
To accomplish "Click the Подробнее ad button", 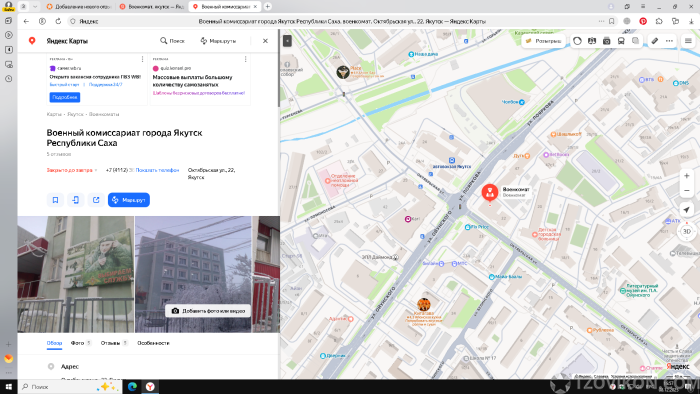I will tap(65, 97).
